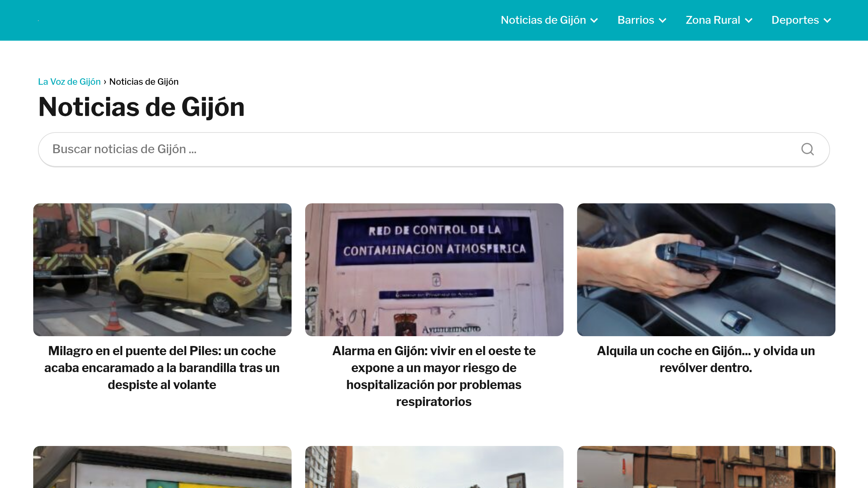Click the Noticias de Gijón breadcrumb text

(144, 81)
